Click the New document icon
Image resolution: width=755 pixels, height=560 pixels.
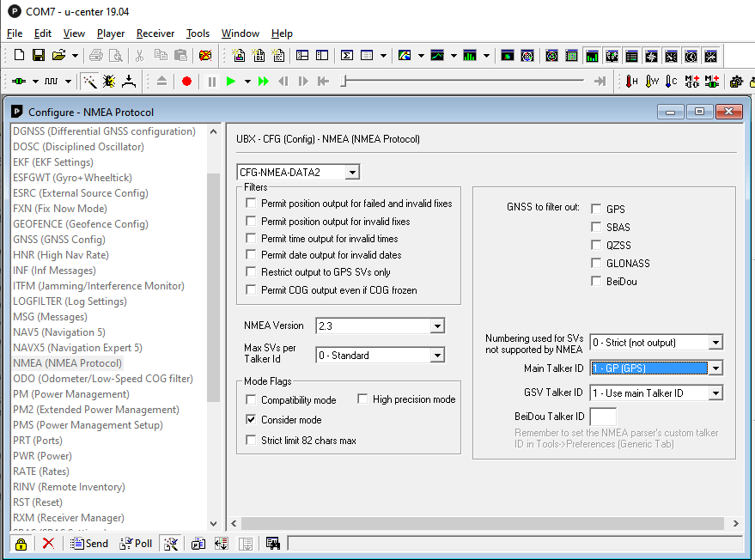[x=20, y=56]
